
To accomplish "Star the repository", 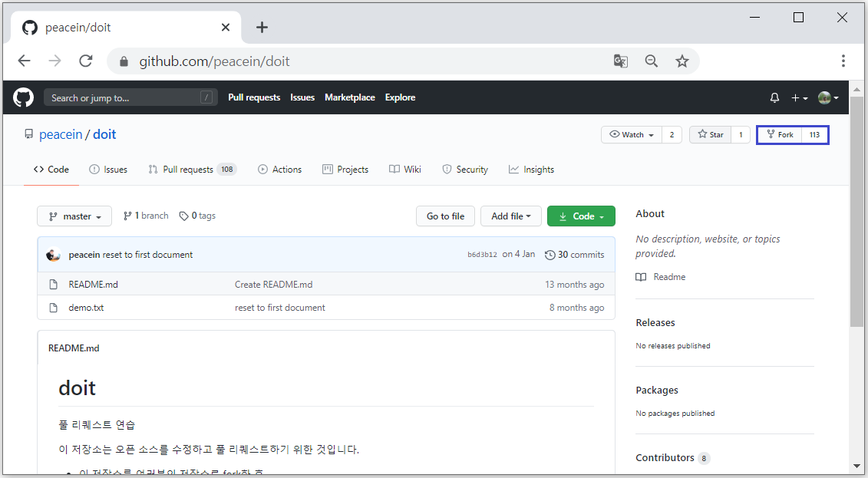I will (710, 134).
